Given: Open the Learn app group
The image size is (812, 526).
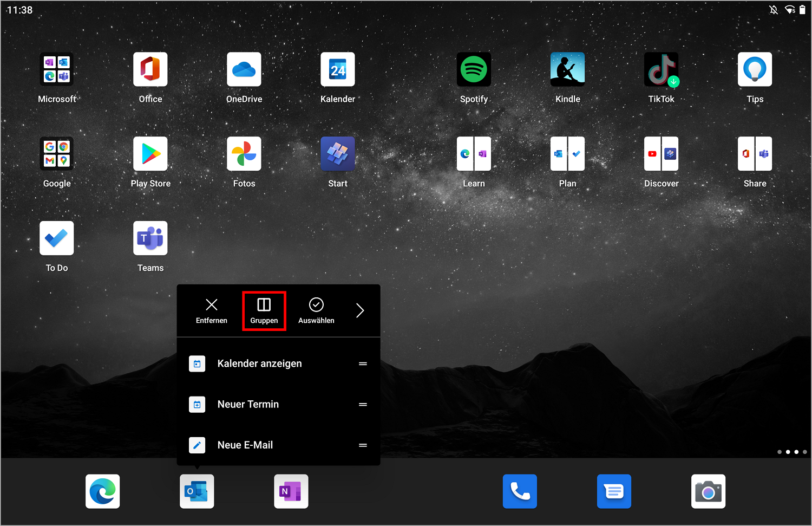Looking at the screenshot, I should pyautogui.click(x=474, y=154).
